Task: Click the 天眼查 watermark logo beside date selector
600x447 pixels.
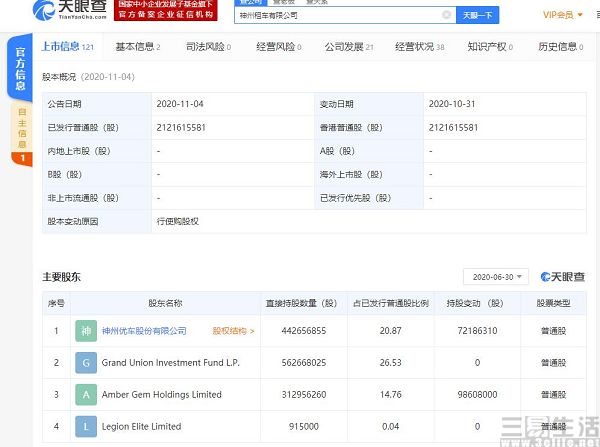Action: [x=562, y=277]
